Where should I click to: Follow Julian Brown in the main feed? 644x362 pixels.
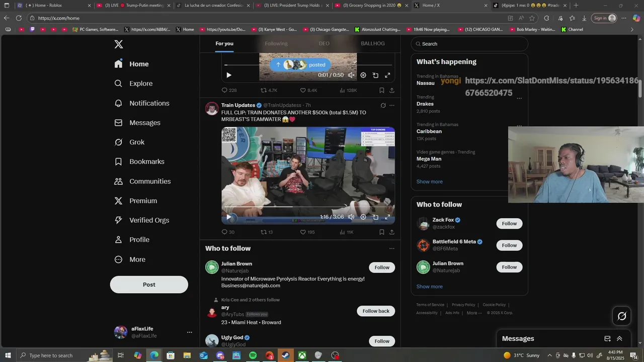(382, 267)
